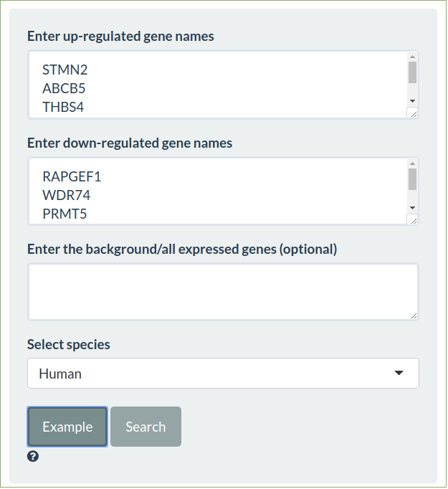The image size is (448, 489).
Task: Click scroll-up arrow in up-regulated genes box
Action: [412, 56]
